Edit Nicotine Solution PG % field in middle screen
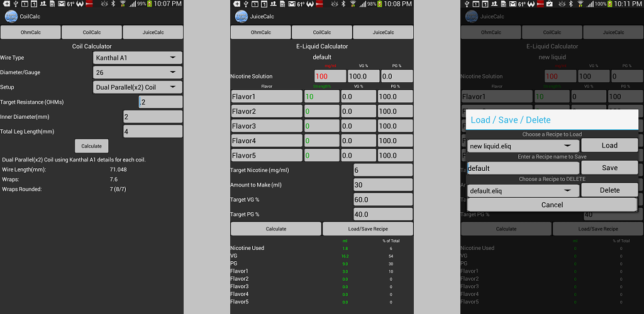The height and width of the screenshot is (314, 644). [x=397, y=76]
